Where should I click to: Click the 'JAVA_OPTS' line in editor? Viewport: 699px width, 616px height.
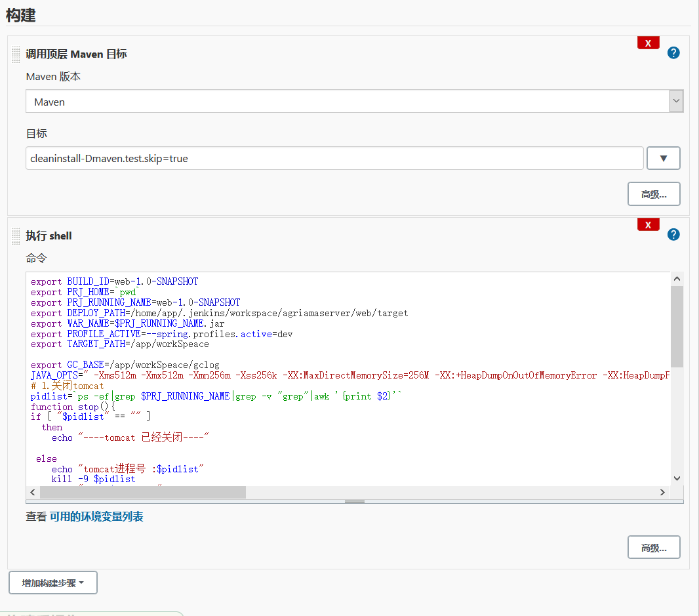point(350,375)
